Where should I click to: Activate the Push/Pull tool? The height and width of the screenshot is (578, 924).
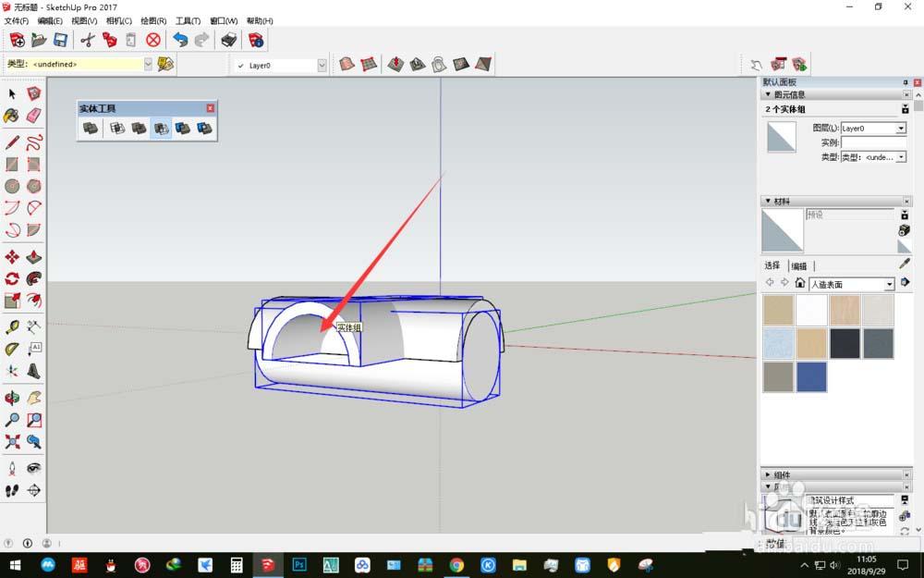pyautogui.click(x=34, y=257)
